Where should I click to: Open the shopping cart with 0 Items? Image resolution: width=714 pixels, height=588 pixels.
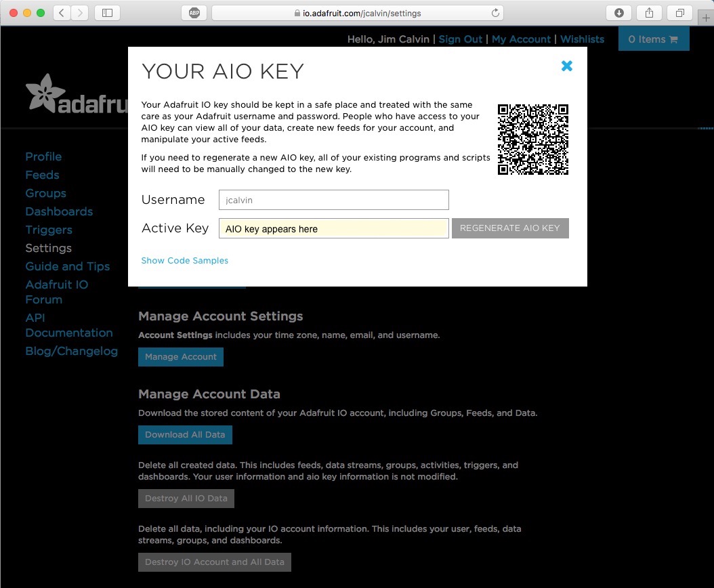click(654, 39)
